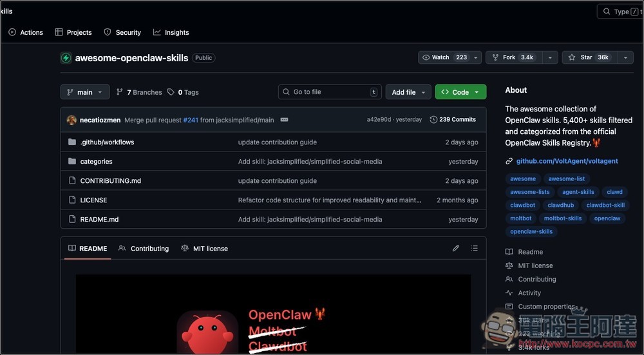Open pull request #241 link
Viewport: 644px width, 355px height.
191,120
